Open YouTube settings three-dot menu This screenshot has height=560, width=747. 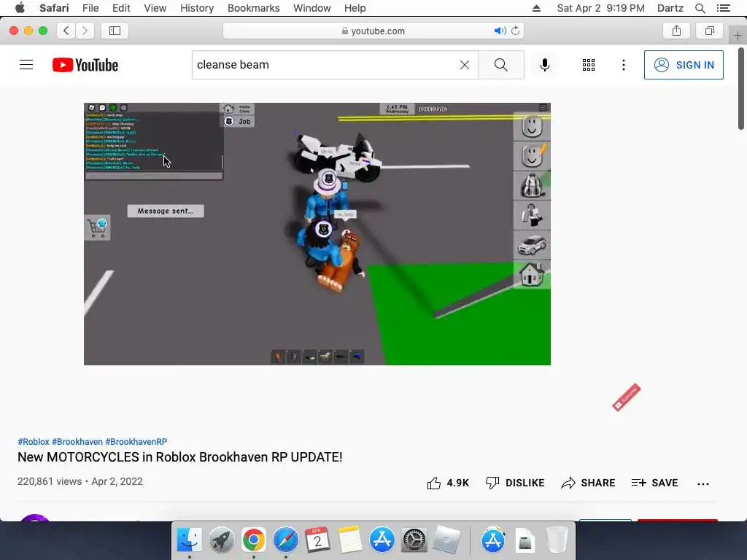pos(623,65)
